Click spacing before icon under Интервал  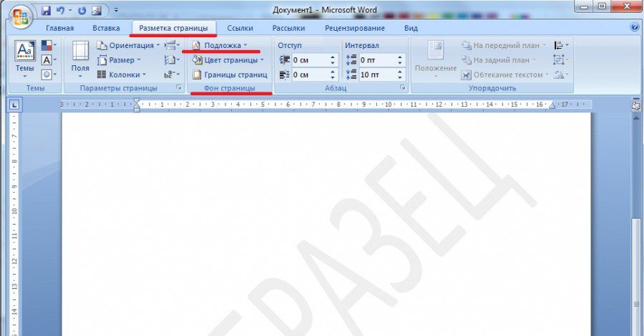[351, 60]
